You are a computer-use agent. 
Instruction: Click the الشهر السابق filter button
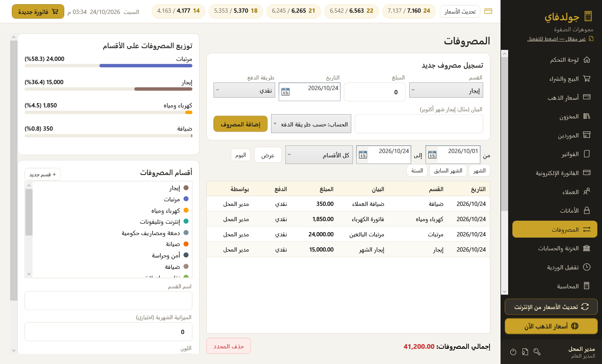(x=448, y=170)
